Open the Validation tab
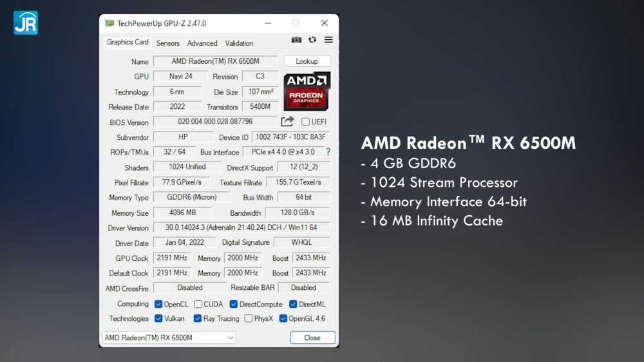Screen dimensions: 644x362 coord(239,43)
